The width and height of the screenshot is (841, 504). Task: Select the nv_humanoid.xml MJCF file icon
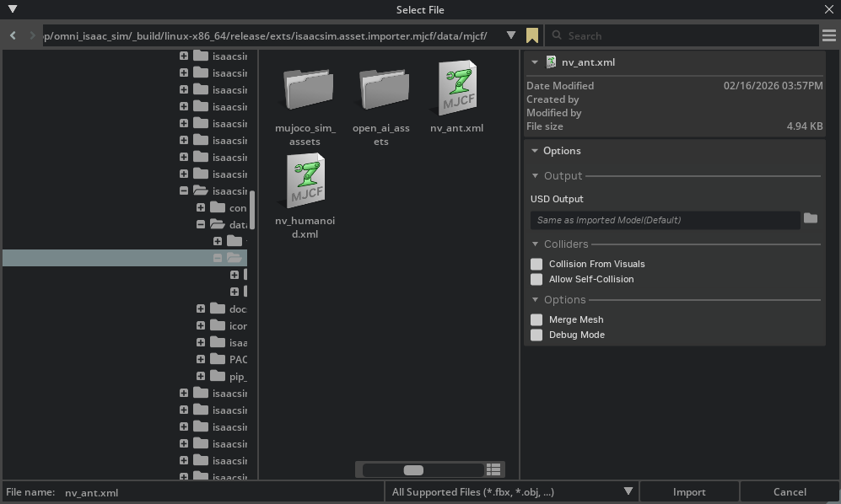[305, 180]
